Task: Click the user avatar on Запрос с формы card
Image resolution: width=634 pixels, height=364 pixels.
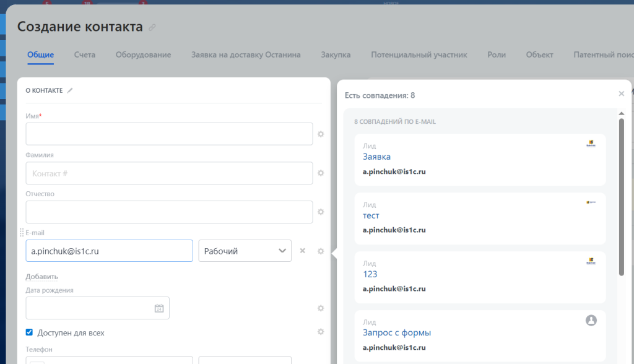Action: pyautogui.click(x=591, y=320)
